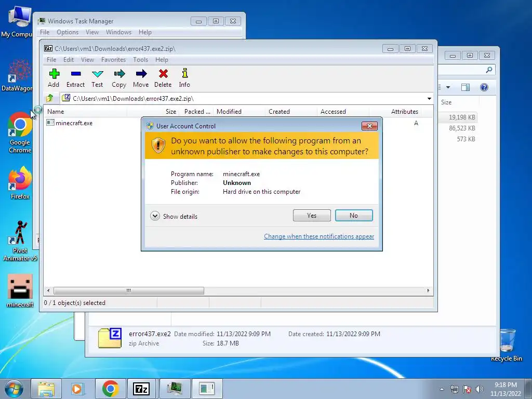Expand the Explorer view options dropdown arrow

click(448, 87)
